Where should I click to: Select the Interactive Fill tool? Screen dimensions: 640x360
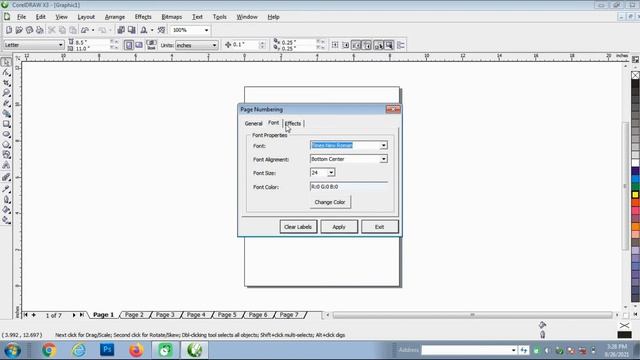pyautogui.click(x=6, y=220)
